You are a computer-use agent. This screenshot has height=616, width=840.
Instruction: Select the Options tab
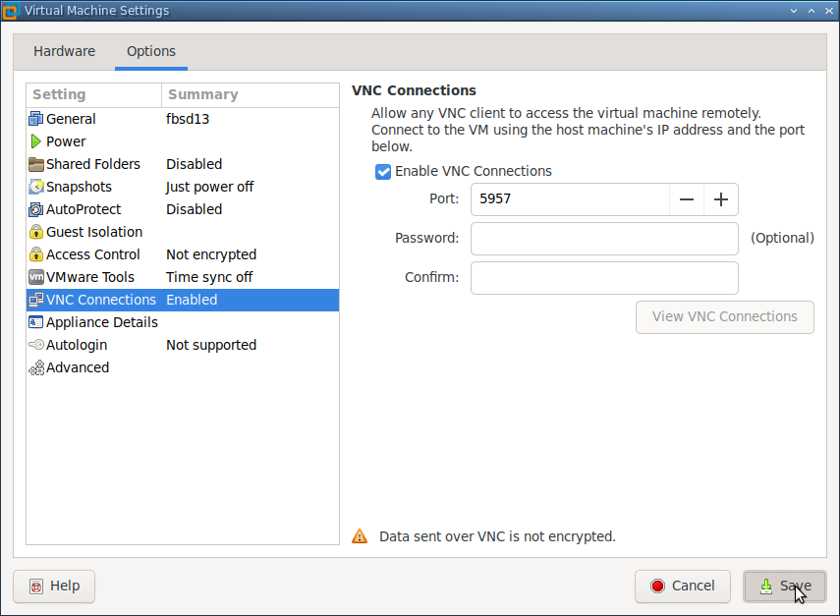click(x=150, y=51)
